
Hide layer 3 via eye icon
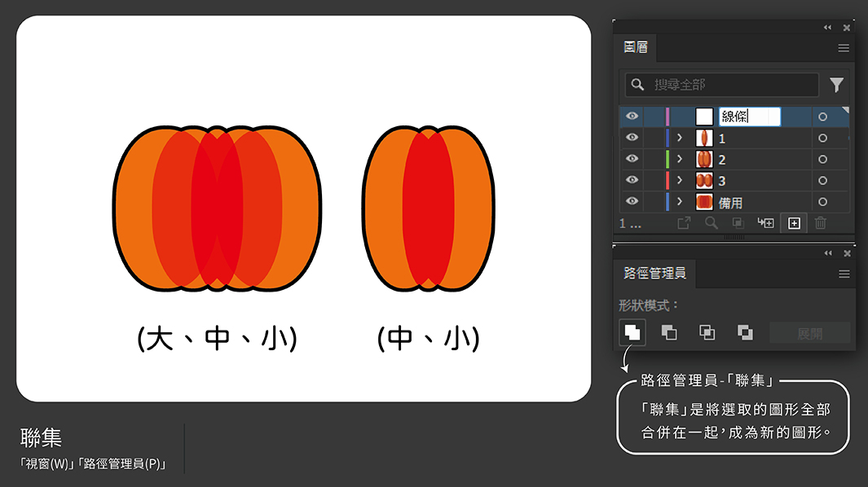[632, 180]
